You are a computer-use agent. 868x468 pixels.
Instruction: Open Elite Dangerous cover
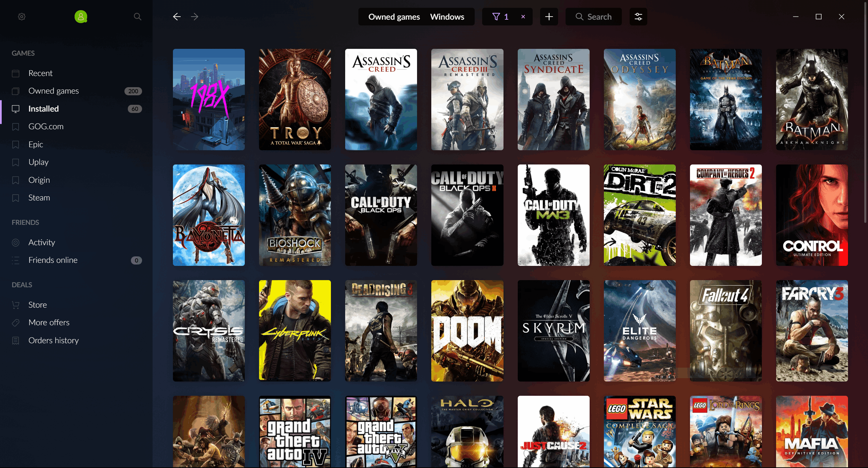pos(640,331)
